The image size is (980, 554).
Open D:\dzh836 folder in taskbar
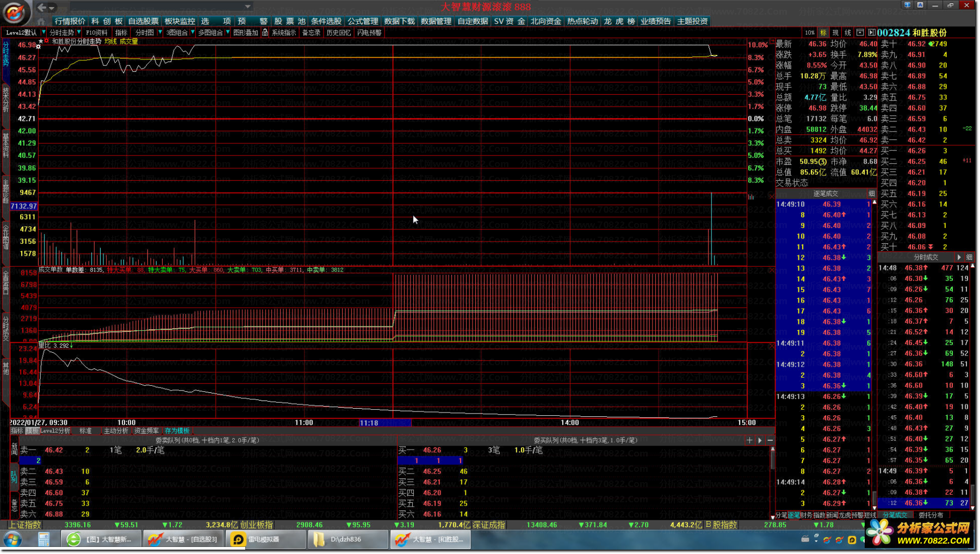(348, 540)
